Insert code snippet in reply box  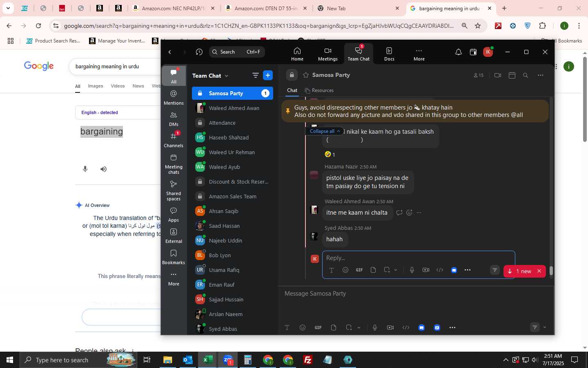point(440,270)
